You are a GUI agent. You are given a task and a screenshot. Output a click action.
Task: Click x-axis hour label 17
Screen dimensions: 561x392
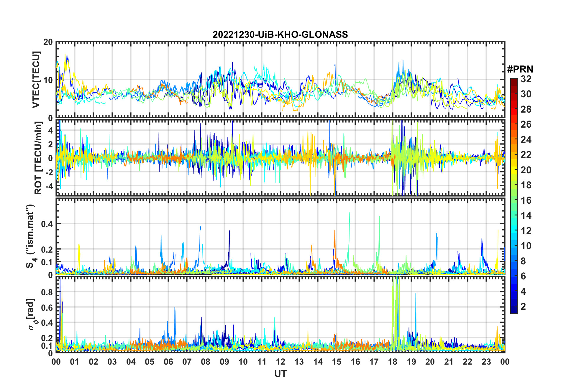click(x=374, y=362)
